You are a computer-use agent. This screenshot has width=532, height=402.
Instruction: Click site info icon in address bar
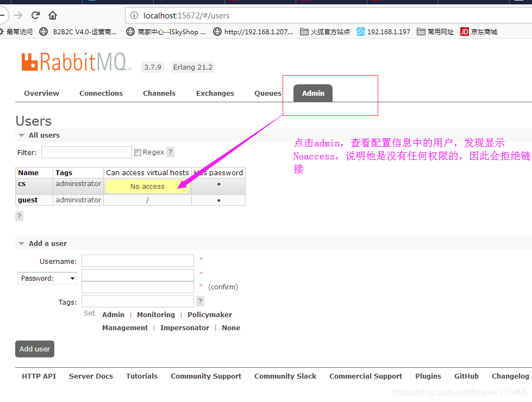[x=134, y=15]
